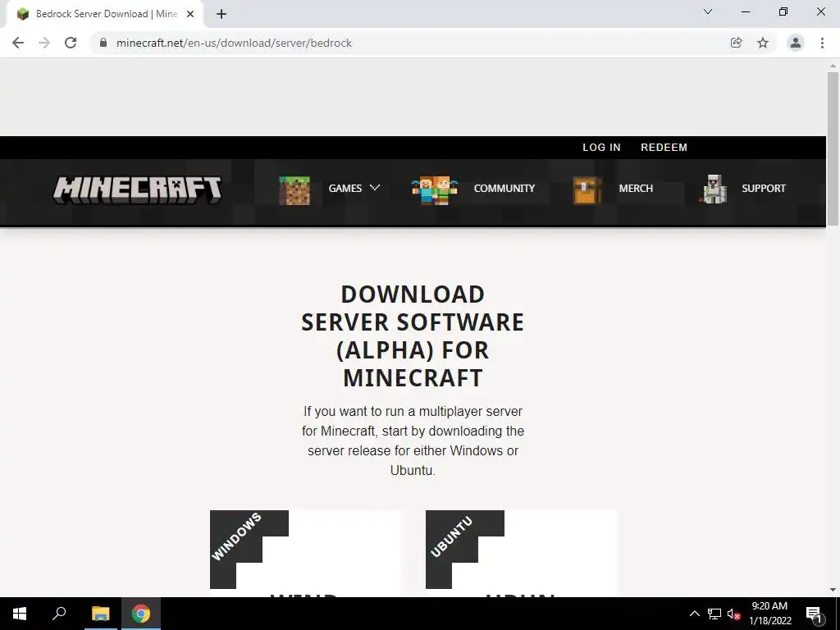
Task: Click the page vertical scrollbar thumb
Action: click(833, 149)
